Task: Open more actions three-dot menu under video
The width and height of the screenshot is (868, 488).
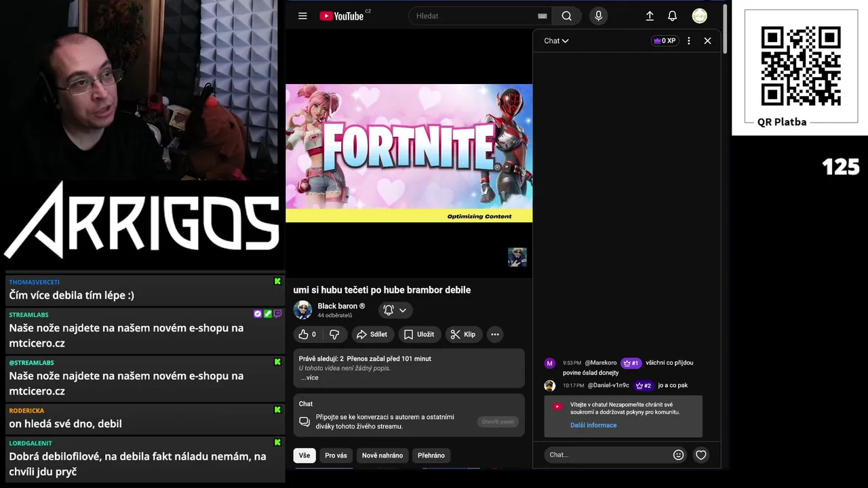Action: tap(495, 334)
